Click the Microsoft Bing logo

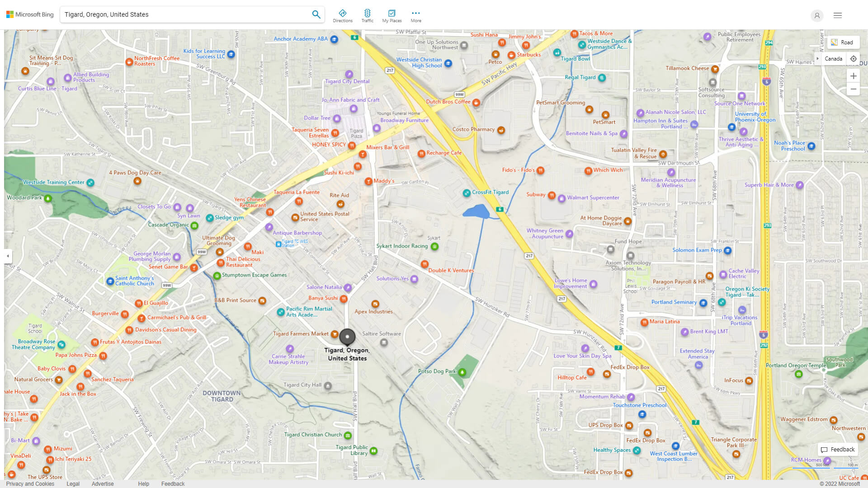[29, 14]
